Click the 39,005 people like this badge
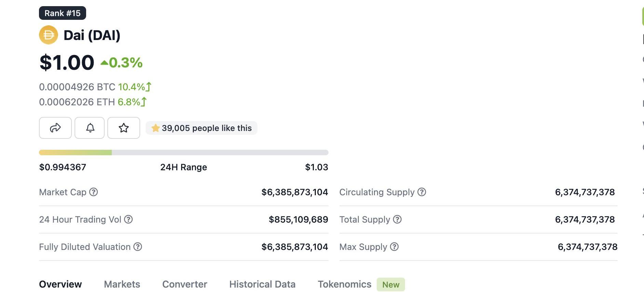Viewport: 644px width, 292px height. (202, 128)
